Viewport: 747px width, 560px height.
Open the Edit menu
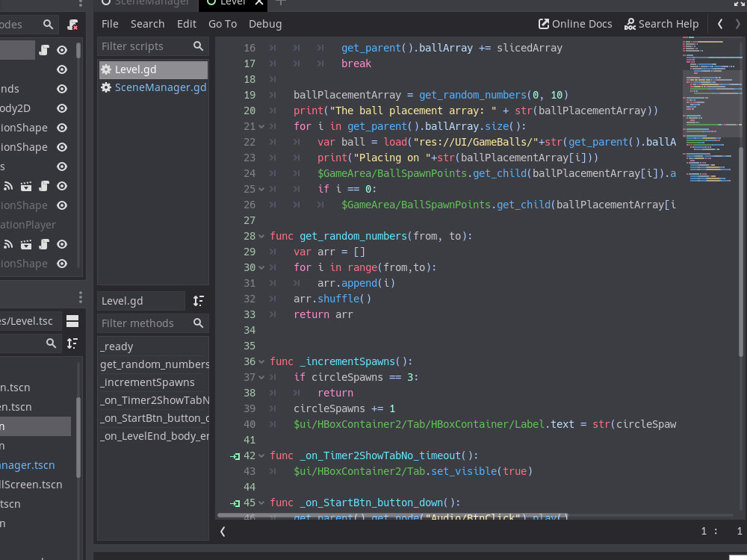[187, 24]
